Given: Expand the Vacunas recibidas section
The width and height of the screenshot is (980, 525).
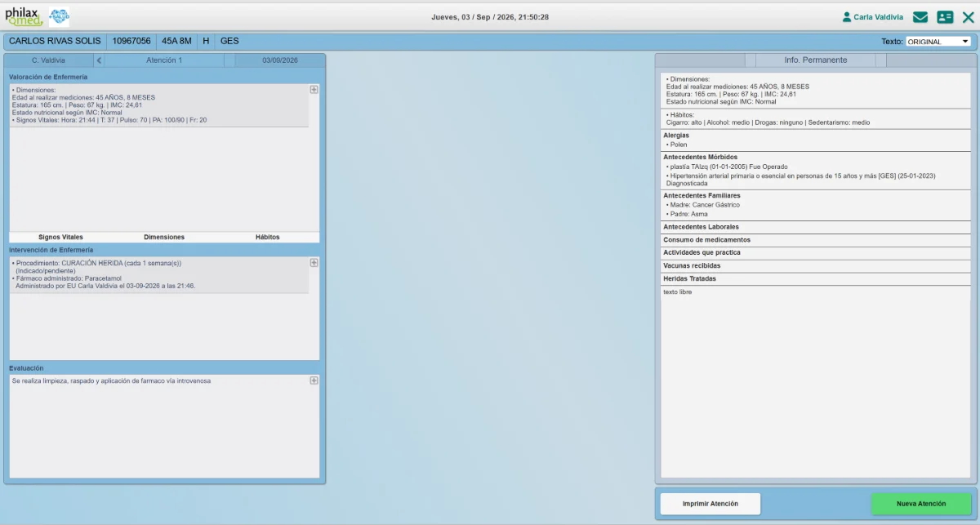Looking at the screenshot, I should click(816, 266).
